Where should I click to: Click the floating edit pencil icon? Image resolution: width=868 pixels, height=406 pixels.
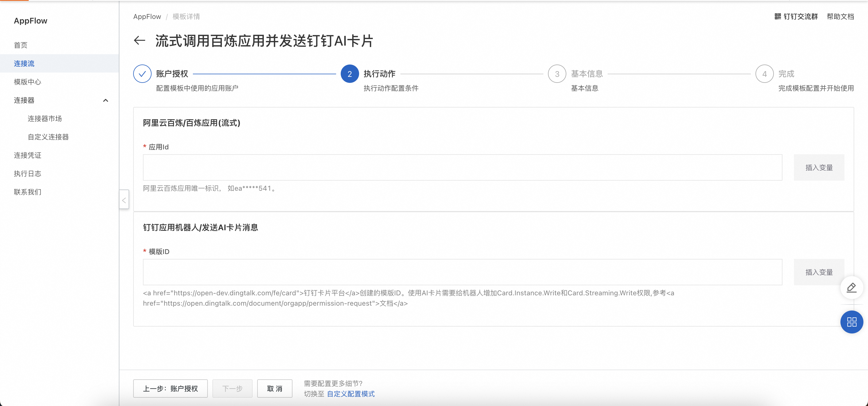(851, 287)
